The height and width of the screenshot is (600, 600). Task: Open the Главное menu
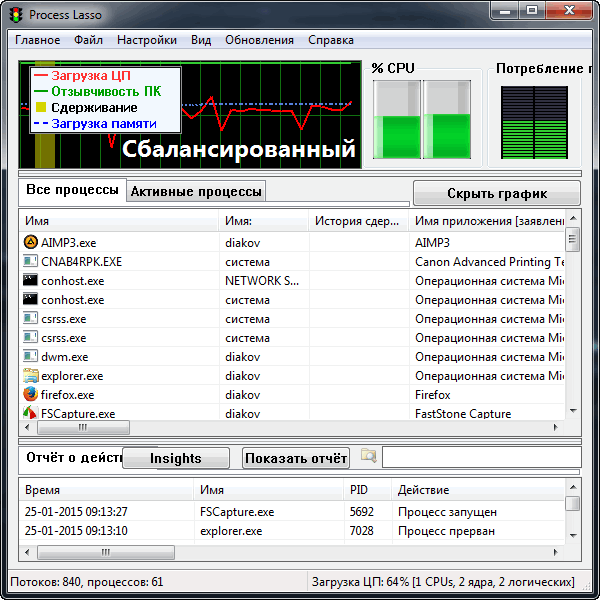pyautogui.click(x=38, y=40)
